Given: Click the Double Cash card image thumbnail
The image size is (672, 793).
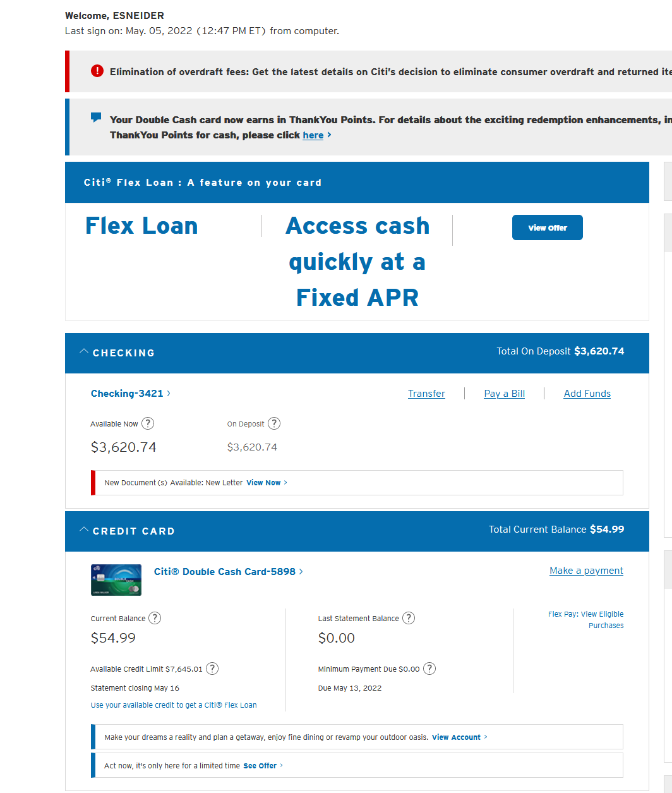Looking at the screenshot, I should (116, 580).
